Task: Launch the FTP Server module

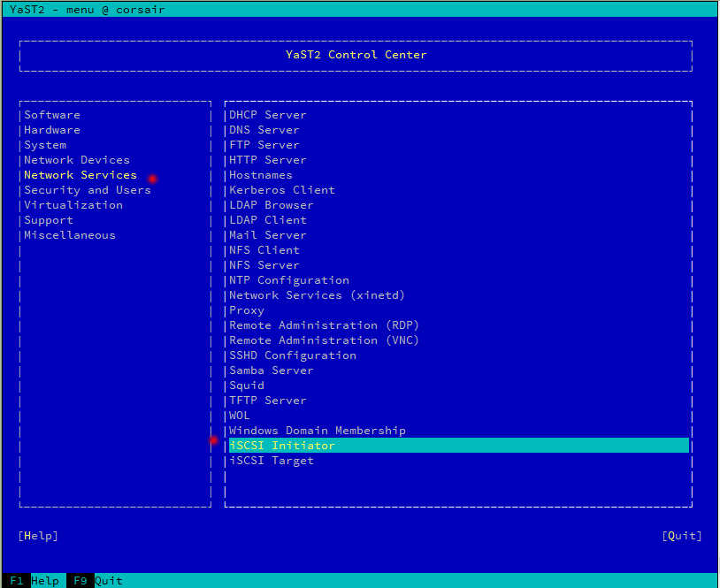Action: pos(264,145)
